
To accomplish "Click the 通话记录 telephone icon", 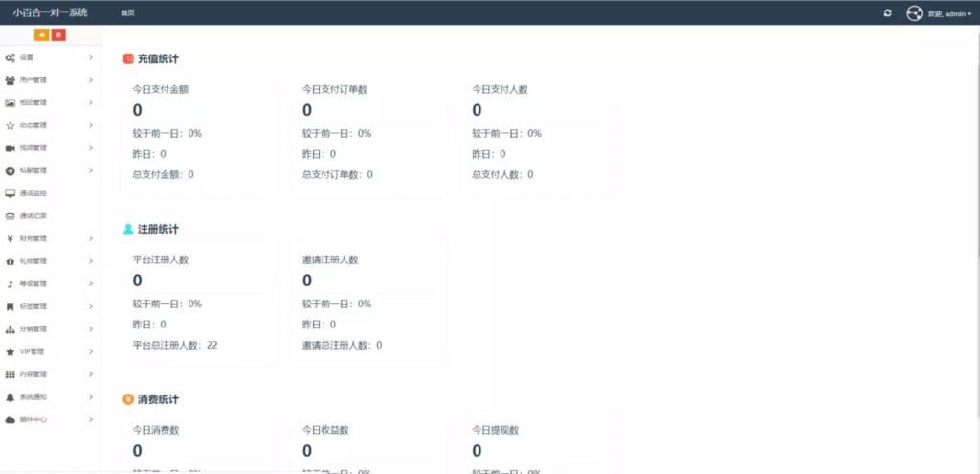I will tap(10, 215).
